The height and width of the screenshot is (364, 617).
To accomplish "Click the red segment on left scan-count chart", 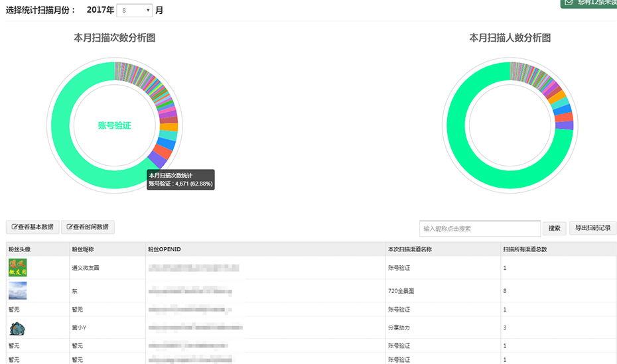I will click(x=164, y=151).
